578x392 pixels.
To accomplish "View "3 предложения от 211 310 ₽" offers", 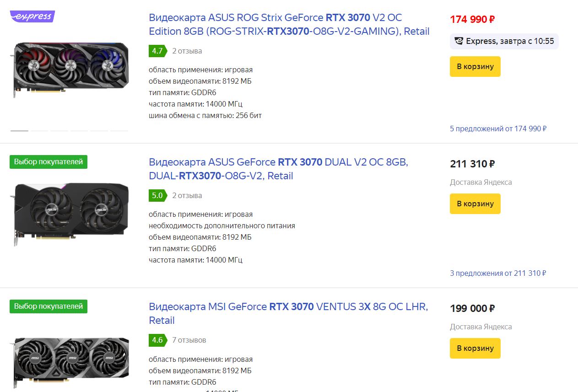I will pos(498,273).
